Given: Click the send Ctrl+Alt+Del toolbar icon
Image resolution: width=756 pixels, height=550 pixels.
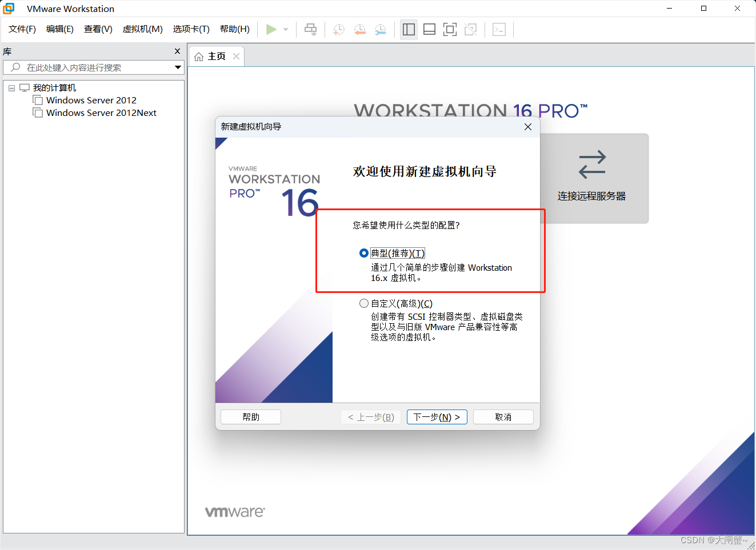Looking at the screenshot, I should coord(311,29).
